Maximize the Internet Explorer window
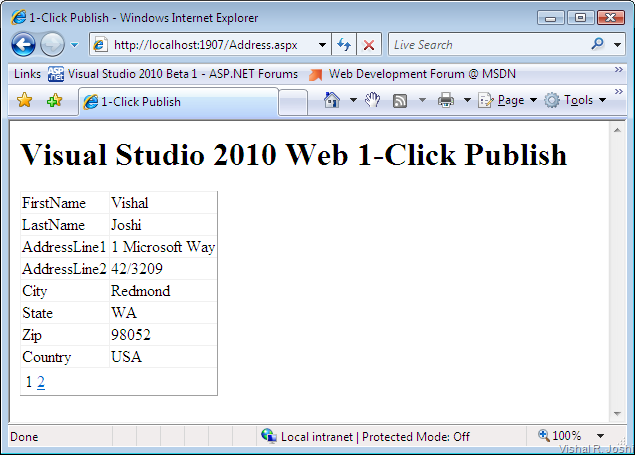 [x=580, y=18]
